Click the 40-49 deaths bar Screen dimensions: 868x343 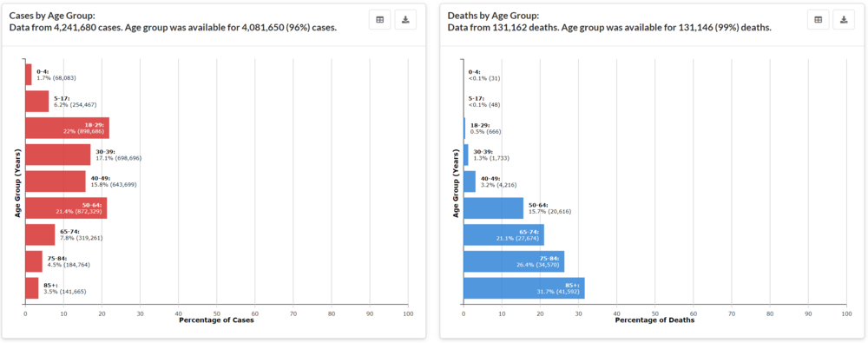pos(470,181)
